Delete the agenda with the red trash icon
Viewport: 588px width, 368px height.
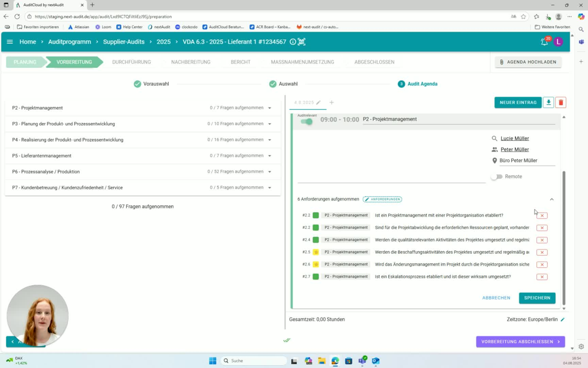[561, 102]
